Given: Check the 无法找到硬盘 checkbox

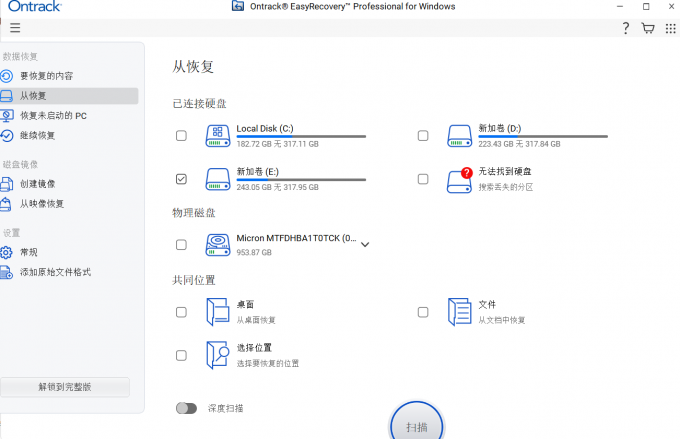Looking at the screenshot, I should (423, 179).
